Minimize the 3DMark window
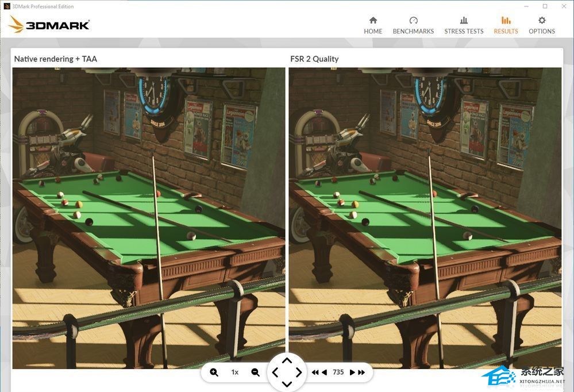The image size is (574, 392). tap(526, 6)
